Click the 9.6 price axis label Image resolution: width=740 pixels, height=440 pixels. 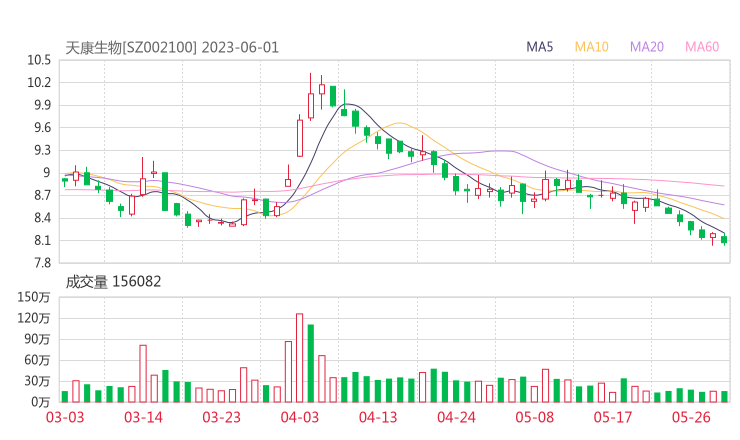coord(42,127)
